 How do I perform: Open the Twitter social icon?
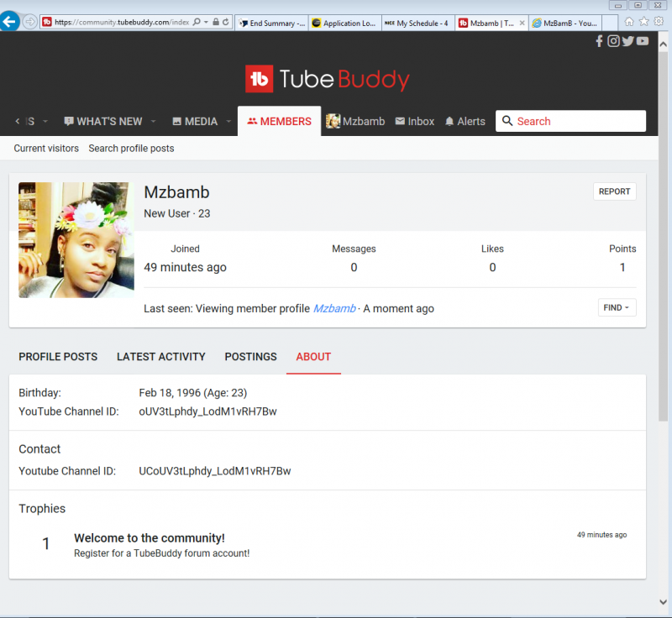point(627,41)
